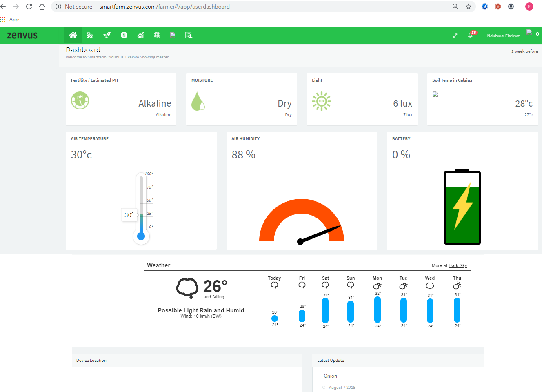Open the checklist profile report icon
This screenshot has height=392, width=542.
coord(189,36)
